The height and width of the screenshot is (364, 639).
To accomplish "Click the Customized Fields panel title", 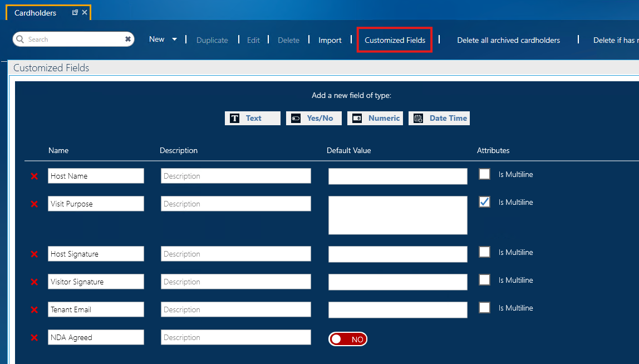I will [x=51, y=68].
